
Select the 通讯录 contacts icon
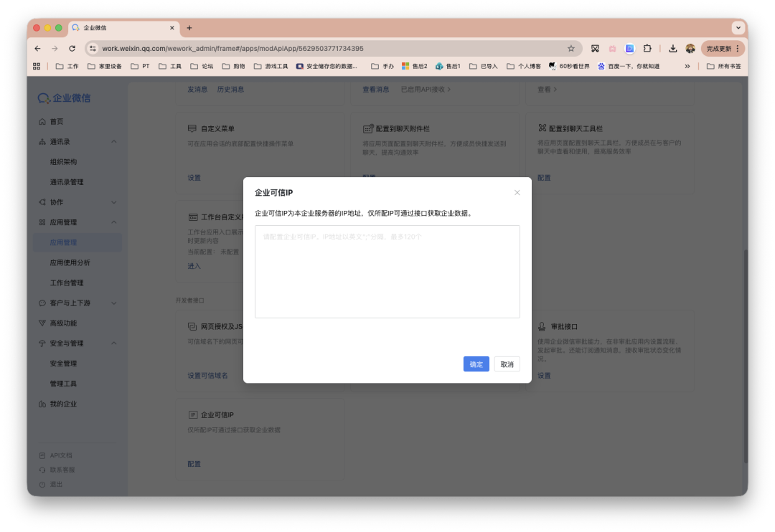[42, 141]
